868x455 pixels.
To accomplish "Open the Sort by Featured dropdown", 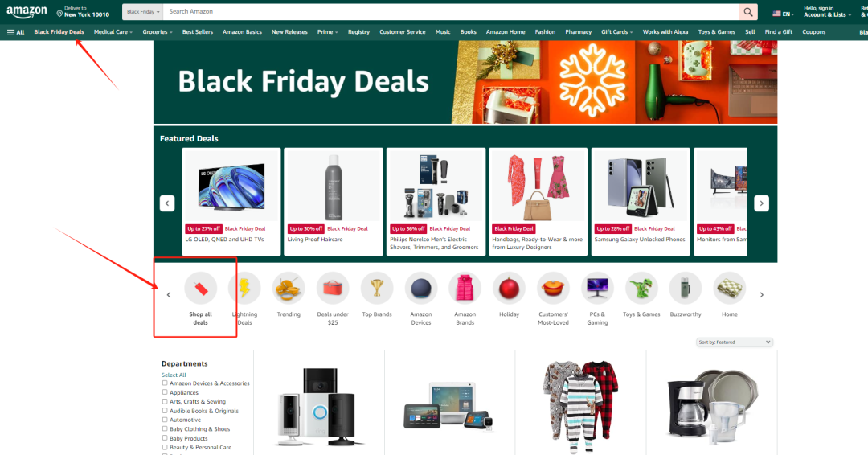I will tap(734, 342).
